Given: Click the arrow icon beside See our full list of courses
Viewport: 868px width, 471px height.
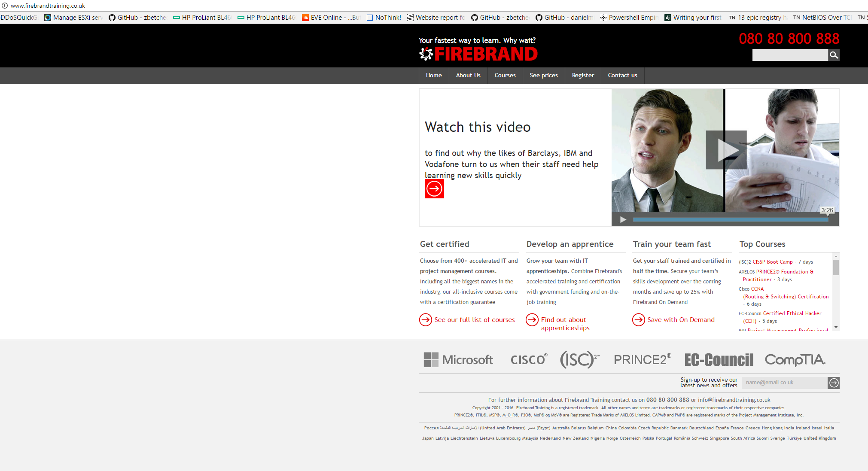Looking at the screenshot, I should pyautogui.click(x=426, y=320).
